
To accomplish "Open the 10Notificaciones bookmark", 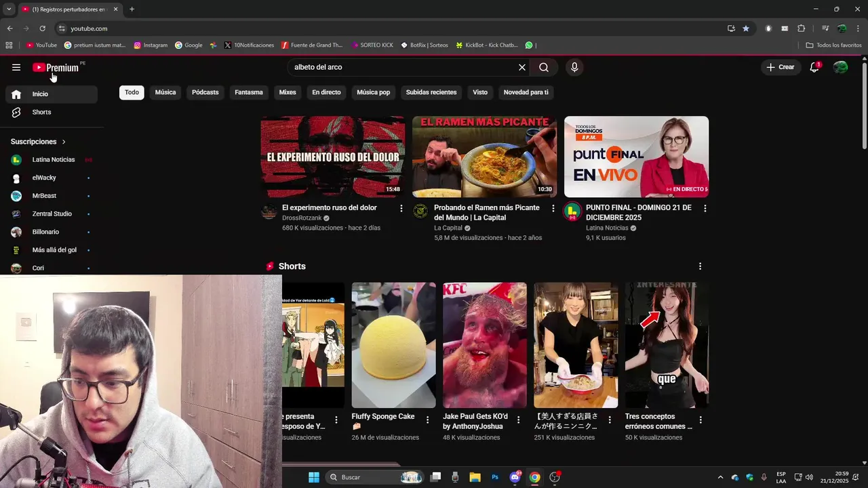I will coord(249,45).
